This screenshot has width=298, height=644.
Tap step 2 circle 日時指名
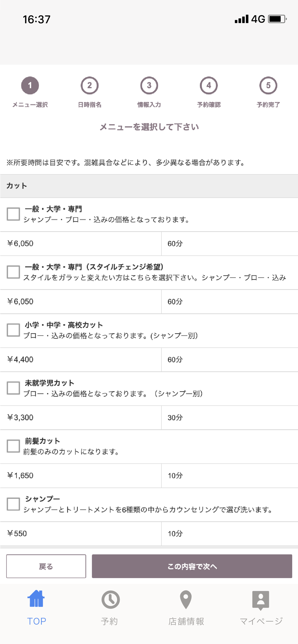click(90, 86)
